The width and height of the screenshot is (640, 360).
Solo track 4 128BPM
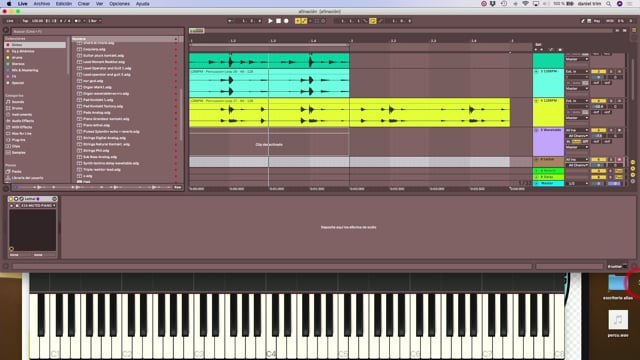[611, 101]
